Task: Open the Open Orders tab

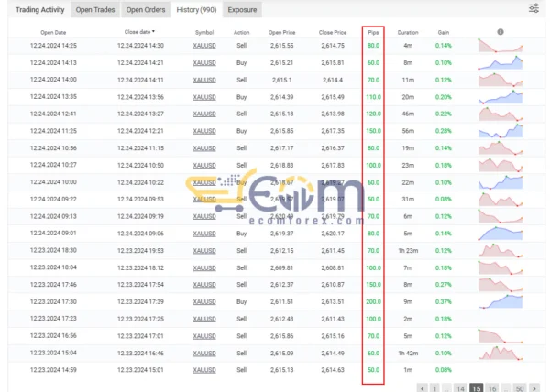Action: (146, 10)
